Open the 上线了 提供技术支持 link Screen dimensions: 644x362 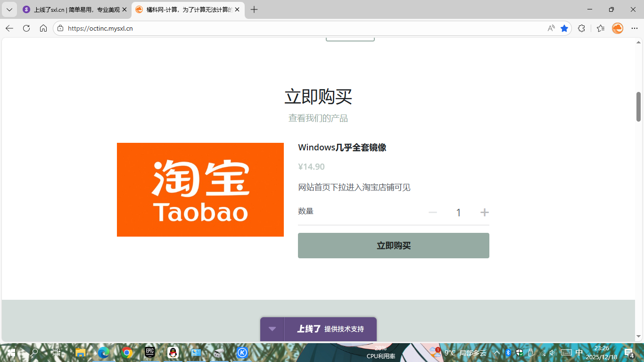pos(330,329)
